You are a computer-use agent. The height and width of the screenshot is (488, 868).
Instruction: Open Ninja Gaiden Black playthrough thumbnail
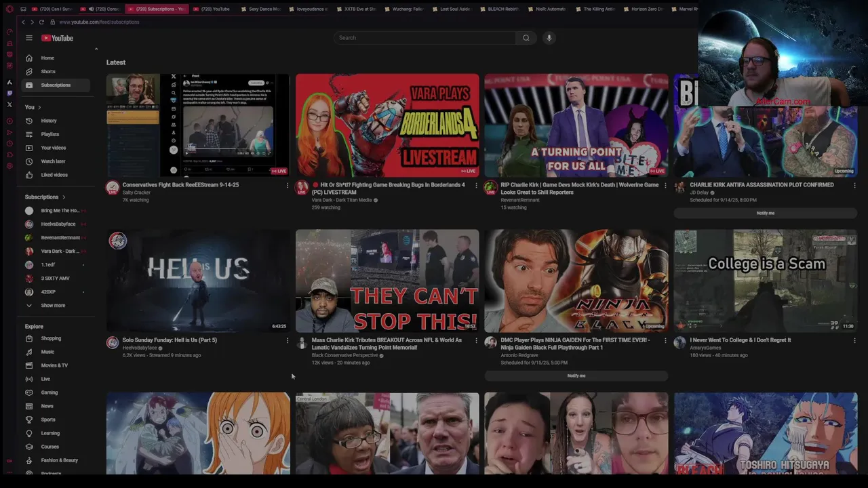click(576, 281)
